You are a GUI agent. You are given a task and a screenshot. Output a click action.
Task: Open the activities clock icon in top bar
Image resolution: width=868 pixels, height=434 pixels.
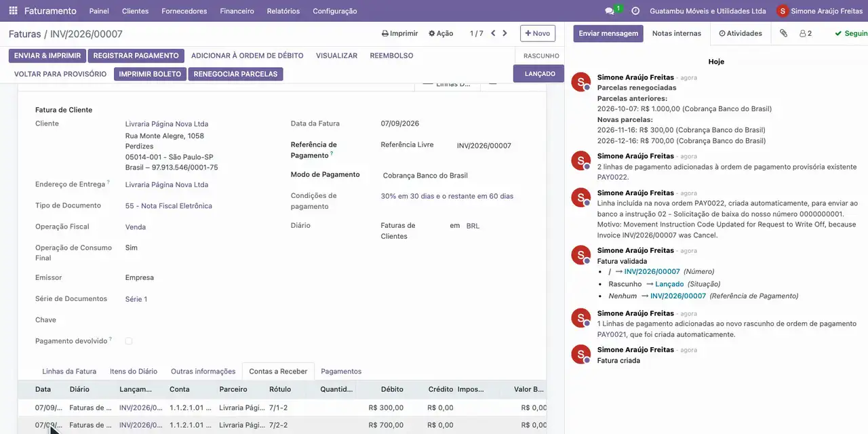coord(635,11)
